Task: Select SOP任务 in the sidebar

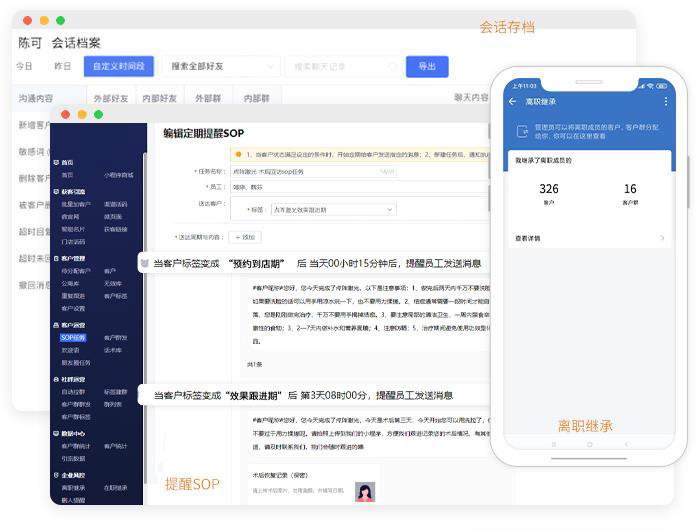Action: (x=73, y=338)
